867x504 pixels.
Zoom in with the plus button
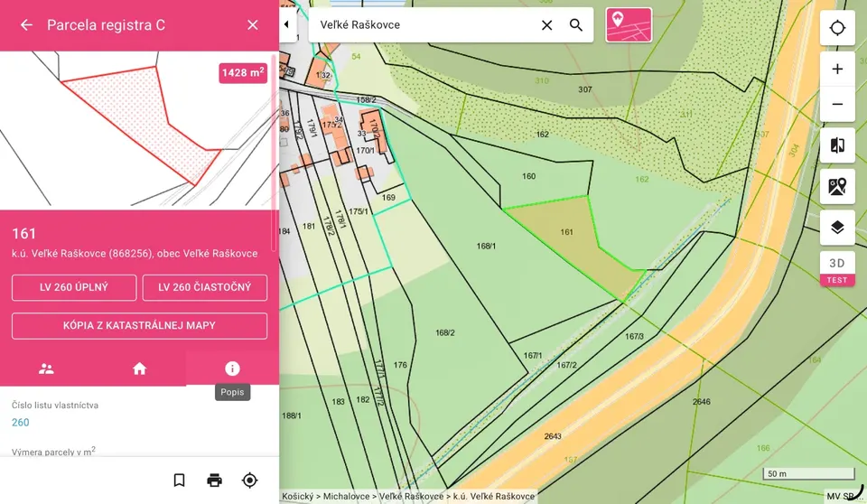point(837,70)
